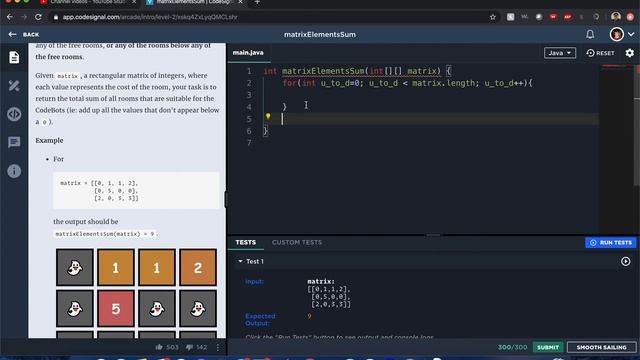640x360 pixels.
Task: Click the RESET code button
Action: point(600,53)
